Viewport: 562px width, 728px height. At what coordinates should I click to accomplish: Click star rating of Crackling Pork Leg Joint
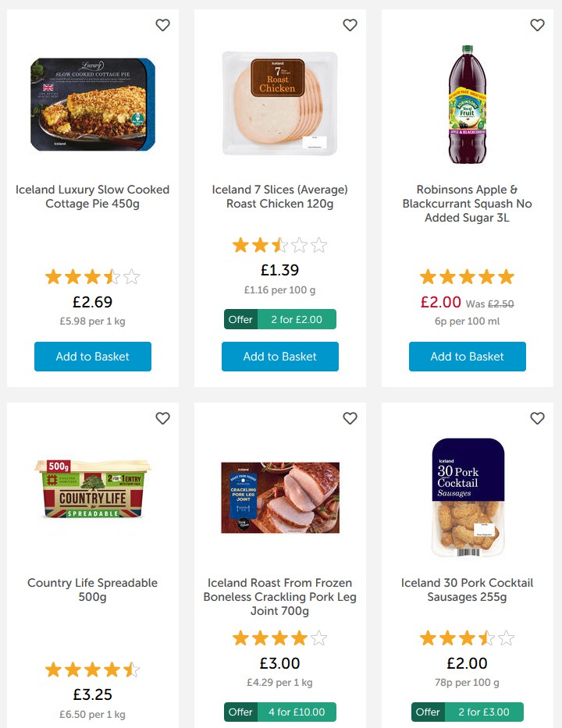point(280,639)
